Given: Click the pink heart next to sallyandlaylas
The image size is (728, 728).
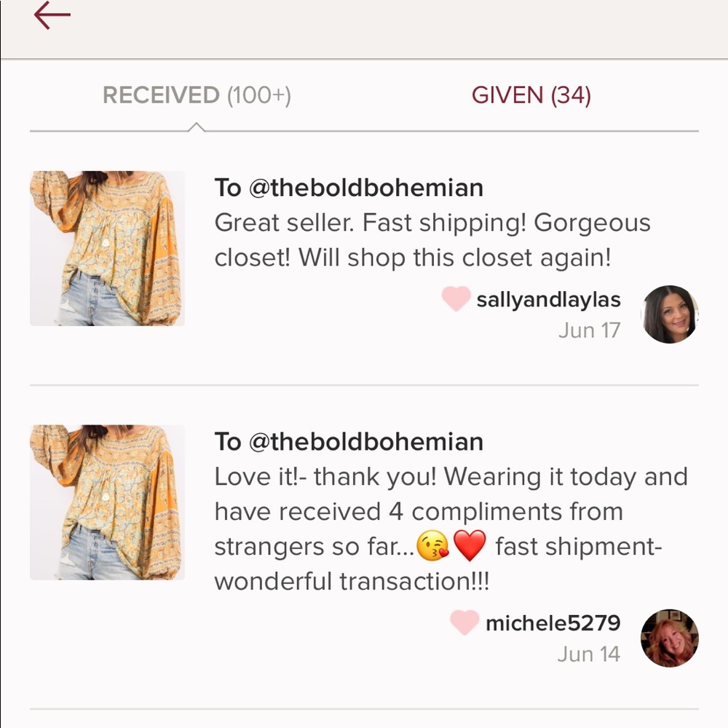Looking at the screenshot, I should click(x=455, y=299).
